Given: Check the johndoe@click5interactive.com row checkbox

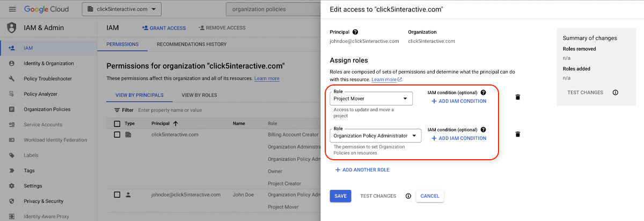Looking at the screenshot, I should 117,195.
